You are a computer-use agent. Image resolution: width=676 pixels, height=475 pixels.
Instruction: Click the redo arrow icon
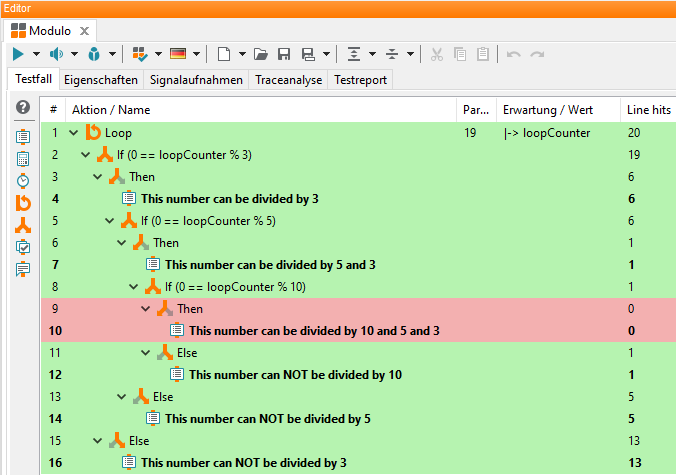coord(537,54)
